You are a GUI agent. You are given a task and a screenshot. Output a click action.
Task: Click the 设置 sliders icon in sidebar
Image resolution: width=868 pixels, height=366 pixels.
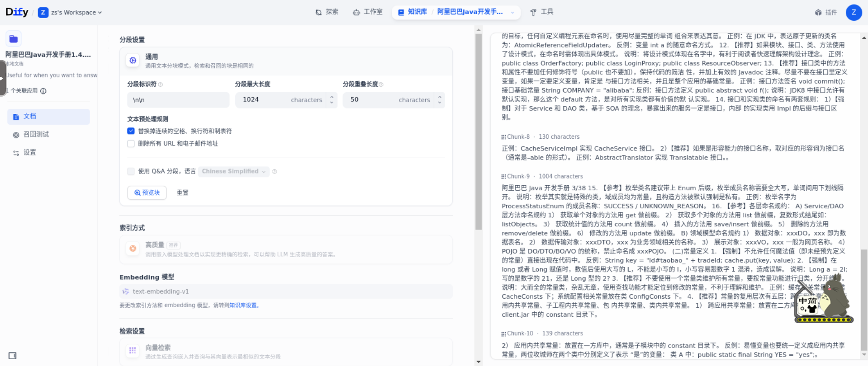(x=16, y=153)
